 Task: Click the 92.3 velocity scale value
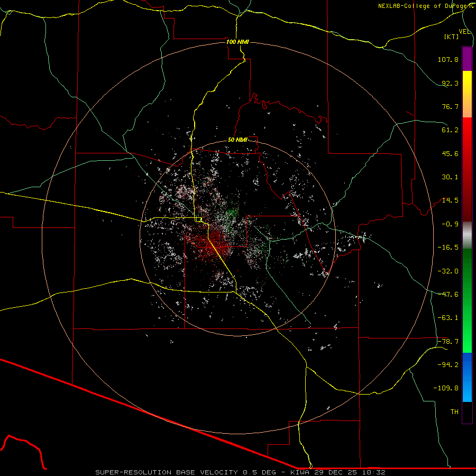click(x=450, y=83)
